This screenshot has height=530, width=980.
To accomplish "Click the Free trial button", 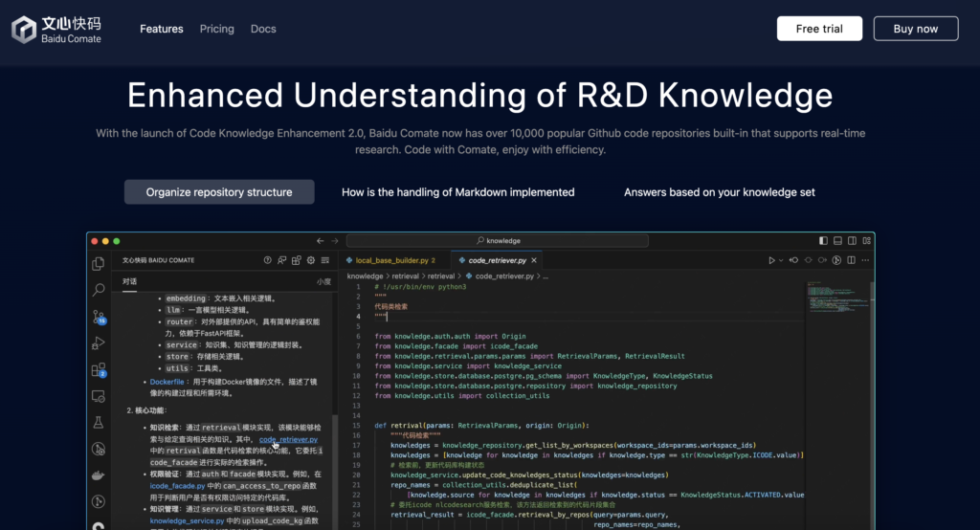I will tap(819, 29).
